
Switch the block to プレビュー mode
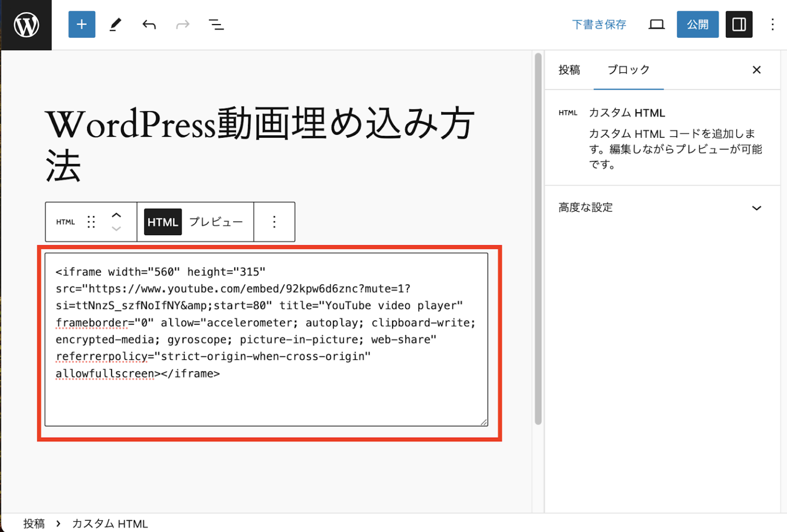tap(217, 221)
